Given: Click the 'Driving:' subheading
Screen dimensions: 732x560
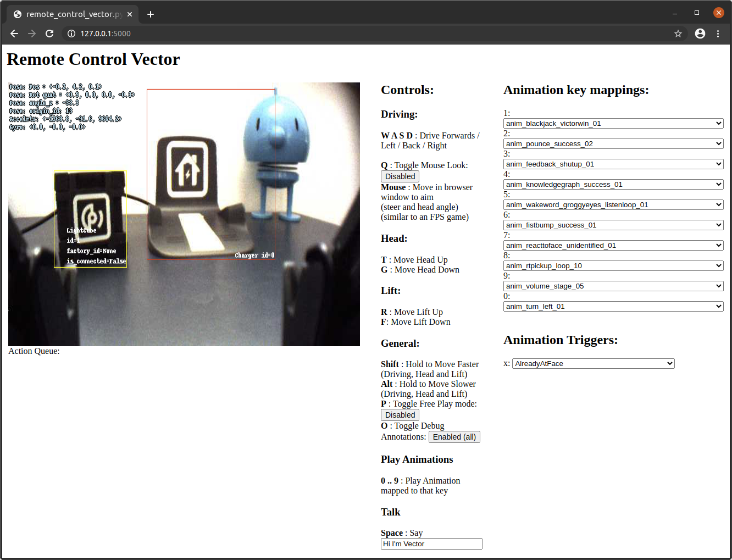Looking at the screenshot, I should (399, 114).
